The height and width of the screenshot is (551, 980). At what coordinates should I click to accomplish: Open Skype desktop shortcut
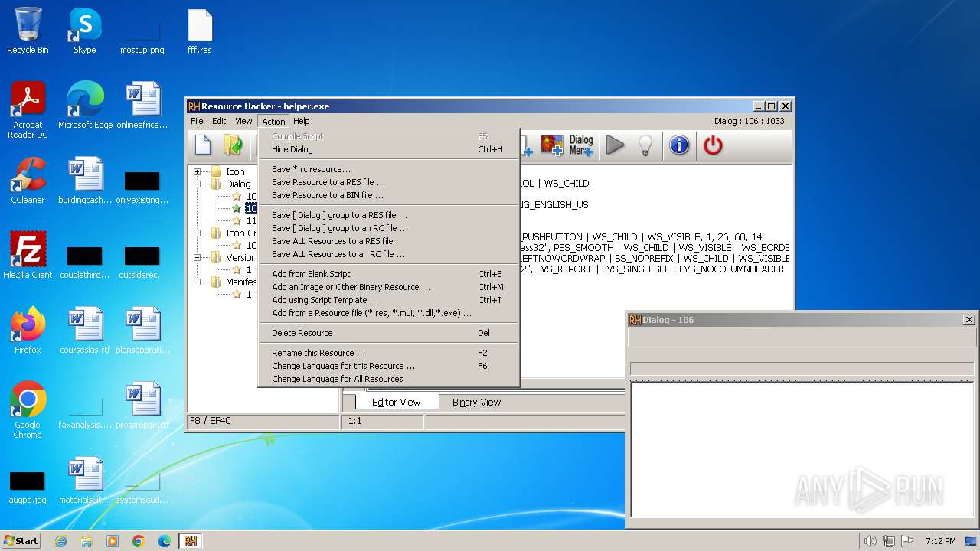[84, 31]
